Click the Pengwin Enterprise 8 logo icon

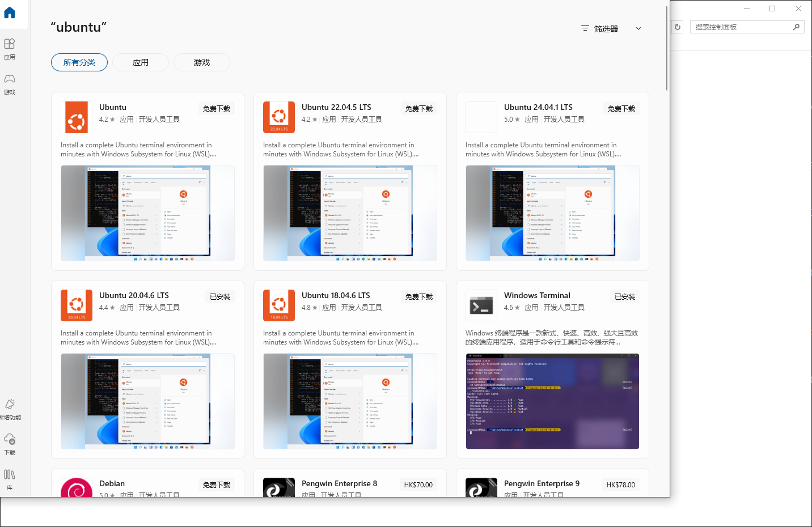(x=279, y=487)
